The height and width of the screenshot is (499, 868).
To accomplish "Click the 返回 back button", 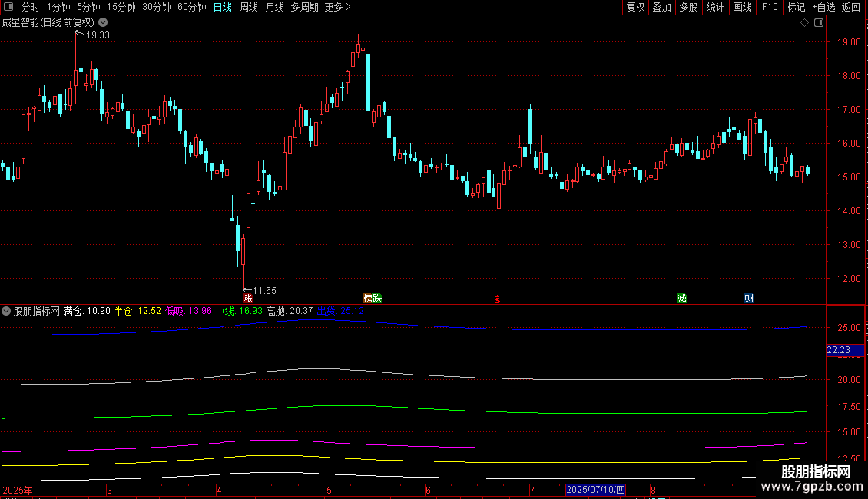I will pyautogui.click(x=851, y=8).
